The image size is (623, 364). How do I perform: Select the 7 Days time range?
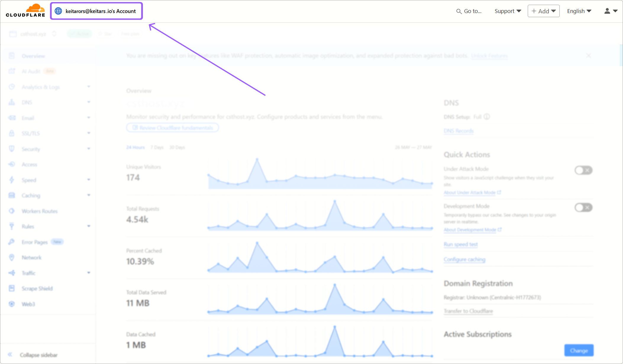157,147
